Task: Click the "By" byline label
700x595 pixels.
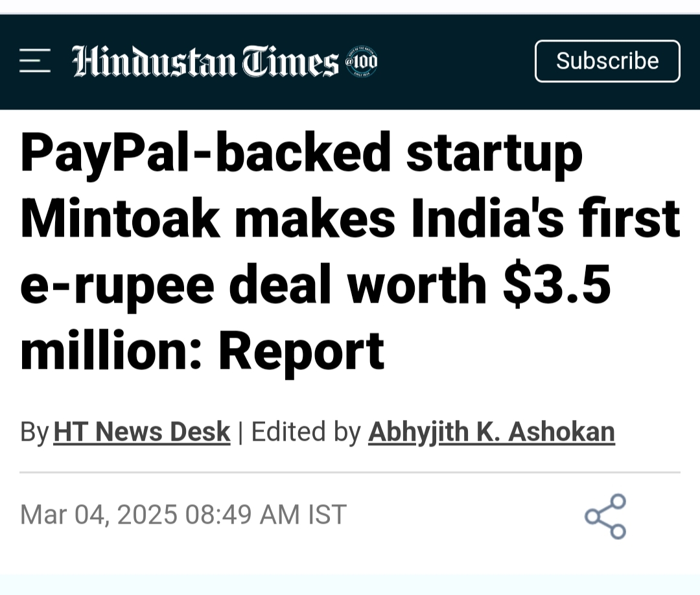Action: (x=34, y=432)
